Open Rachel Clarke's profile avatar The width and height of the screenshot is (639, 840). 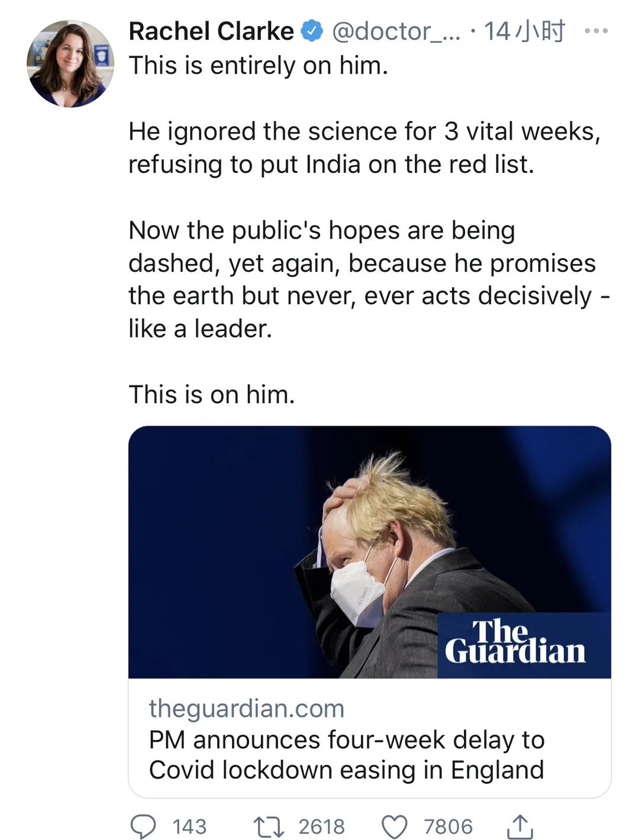pos(70,64)
